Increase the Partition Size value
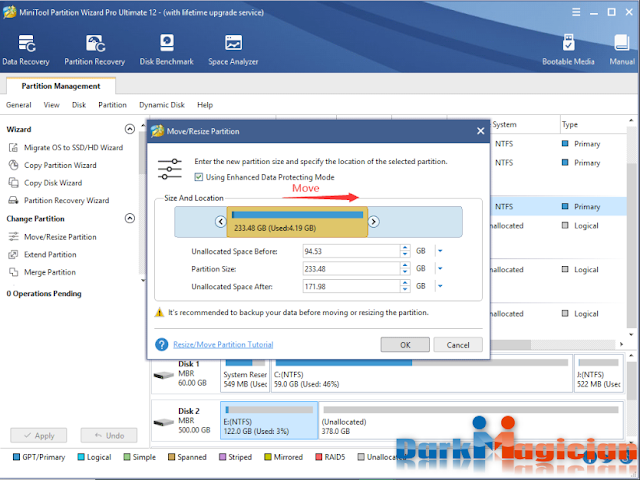This screenshot has width=640, height=480. pos(405,265)
